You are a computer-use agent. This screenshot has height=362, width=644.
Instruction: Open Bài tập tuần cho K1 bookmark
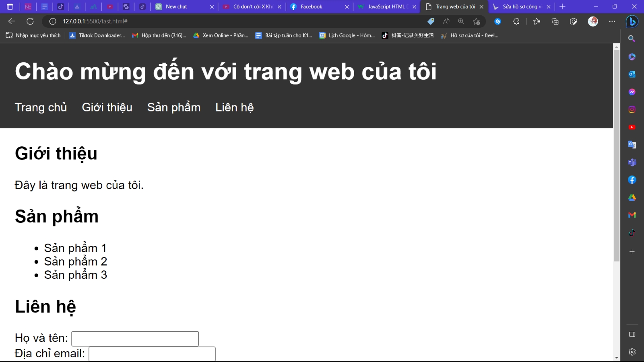(x=284, y=35)
